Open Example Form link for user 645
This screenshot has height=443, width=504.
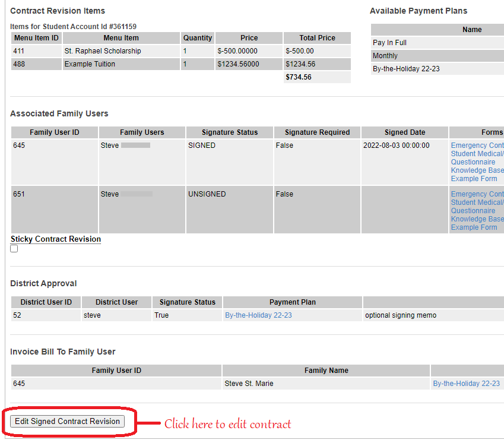(474, 179)
